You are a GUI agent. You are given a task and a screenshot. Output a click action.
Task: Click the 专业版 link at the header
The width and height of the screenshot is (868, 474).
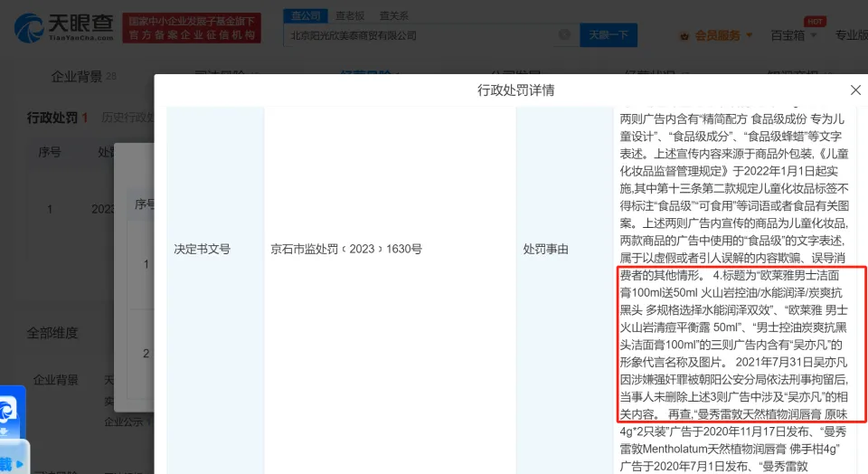(852, 35)
